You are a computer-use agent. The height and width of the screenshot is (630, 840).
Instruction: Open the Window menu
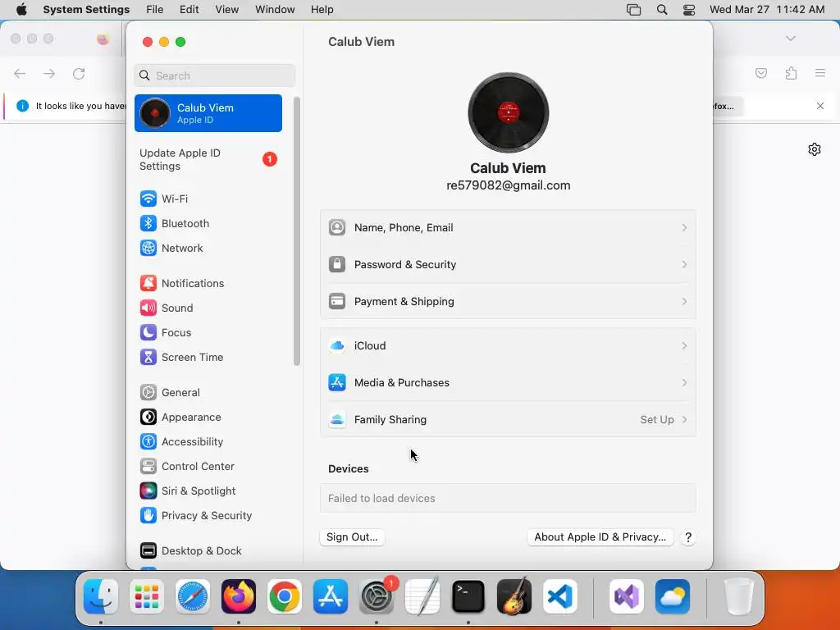pos(275,10)
